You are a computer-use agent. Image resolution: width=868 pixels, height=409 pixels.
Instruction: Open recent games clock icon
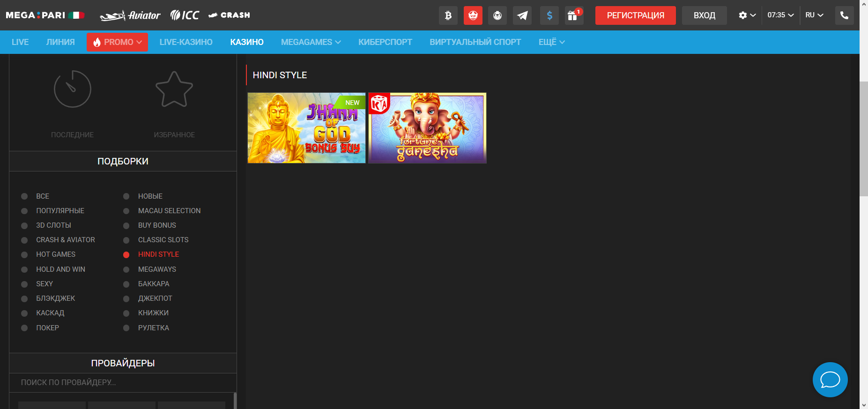coord(72,89)
